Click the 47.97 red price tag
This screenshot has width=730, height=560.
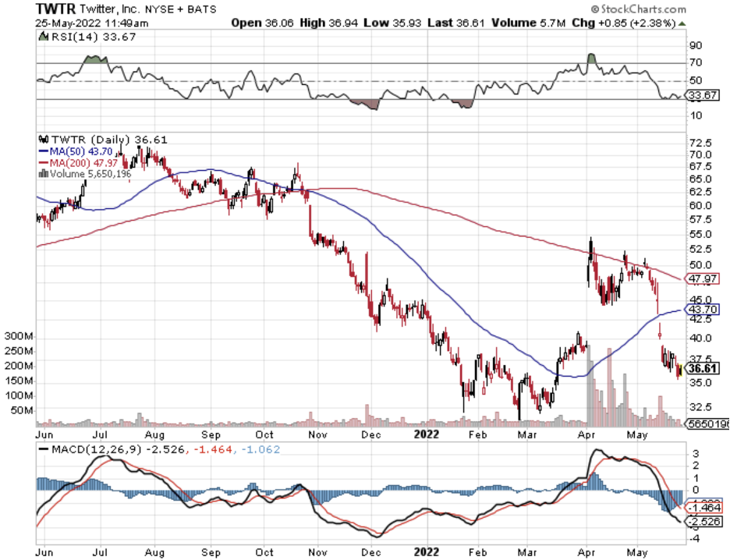click(x=702, y=279)
